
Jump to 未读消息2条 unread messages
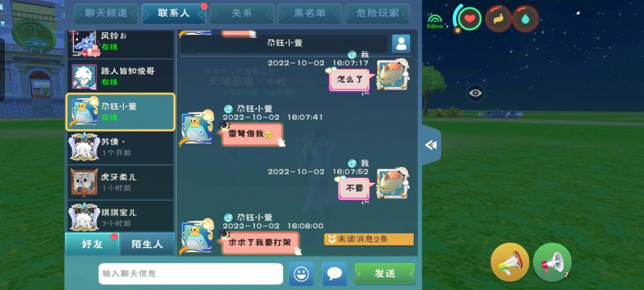369,239
